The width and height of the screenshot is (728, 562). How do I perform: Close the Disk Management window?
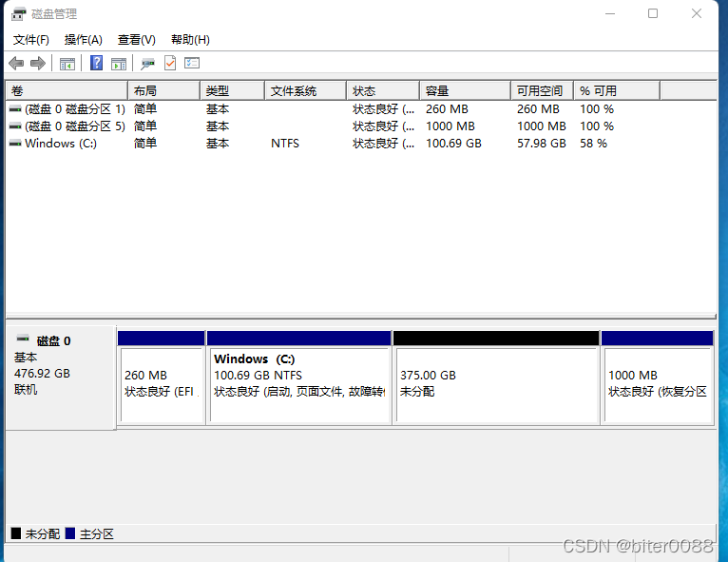point(697,14)
